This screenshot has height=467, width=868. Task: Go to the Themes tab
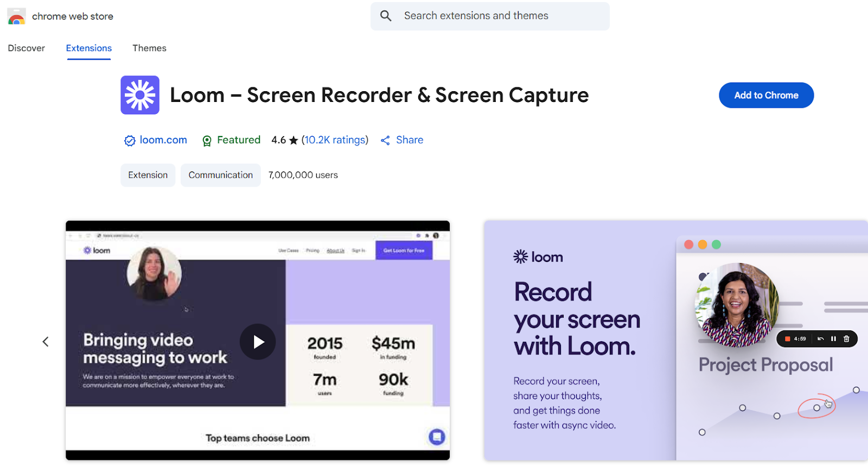(149, 48)
